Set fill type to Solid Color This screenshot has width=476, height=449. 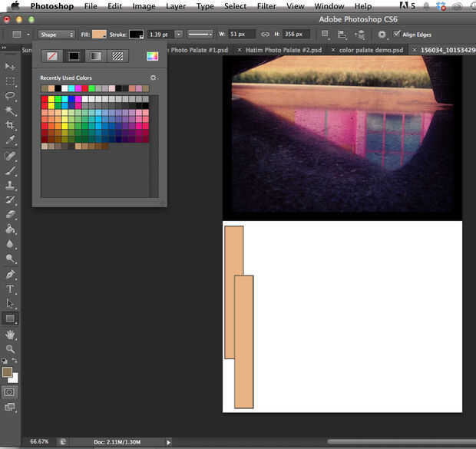74,56
